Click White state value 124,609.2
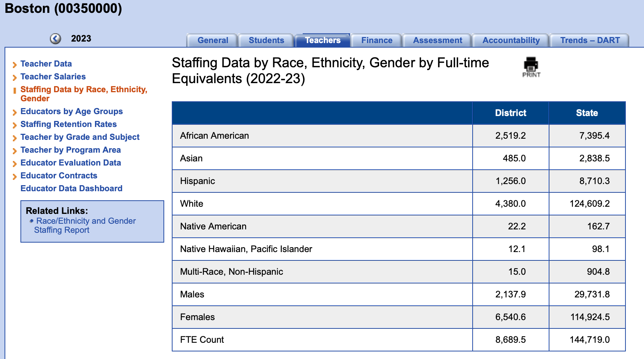This screenshot has height=359, width=644. (590, 204)
